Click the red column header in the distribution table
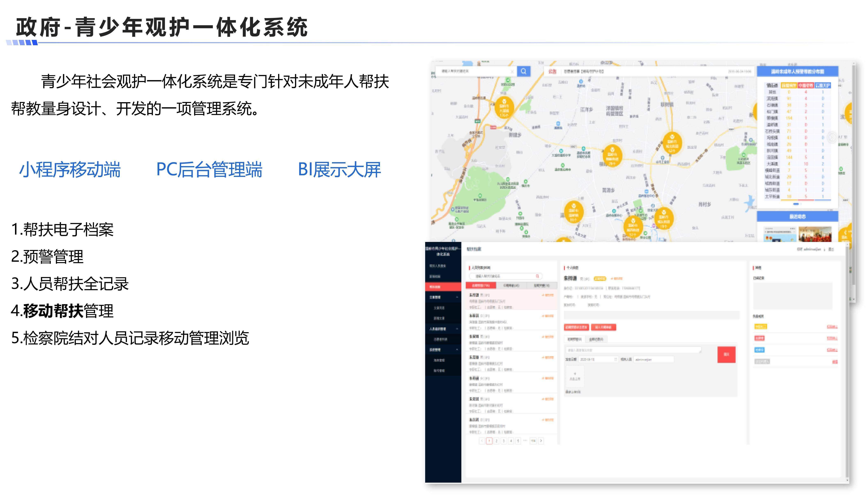The image size is (868, 496). [x=806, y=85]
